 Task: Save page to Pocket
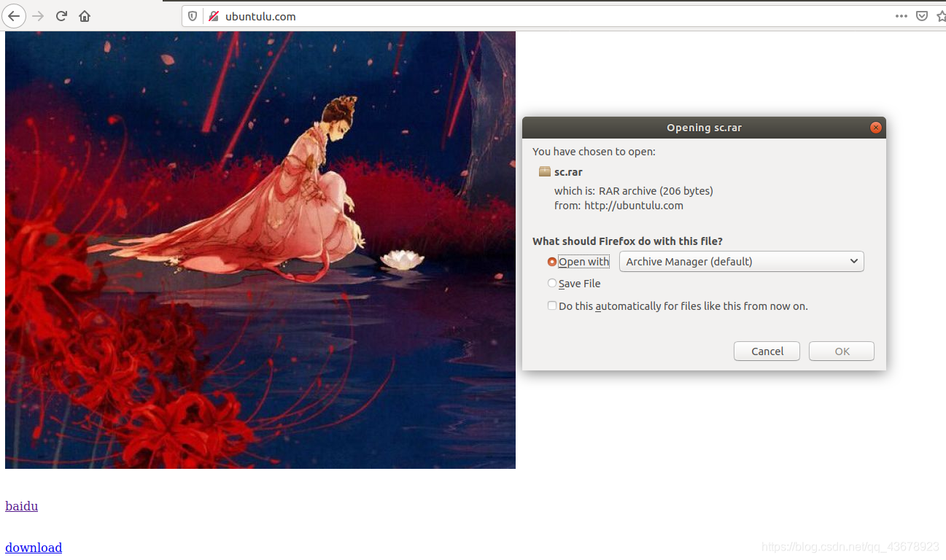pyautogui.click(x=922, y=16)
